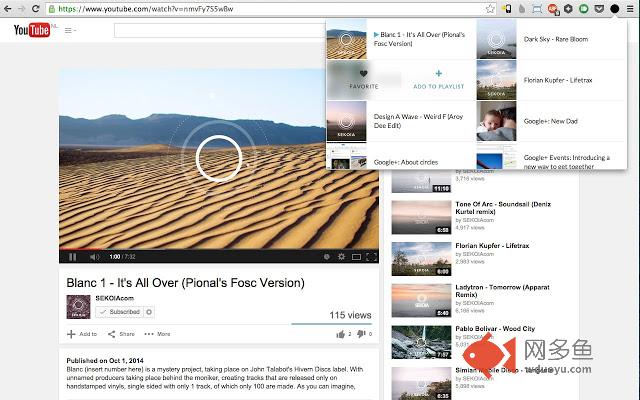The image size is (640, 400).
Task: Click Dark Sky thumbnail in popup
Action: pyautogui.click(x=496, y=39)
